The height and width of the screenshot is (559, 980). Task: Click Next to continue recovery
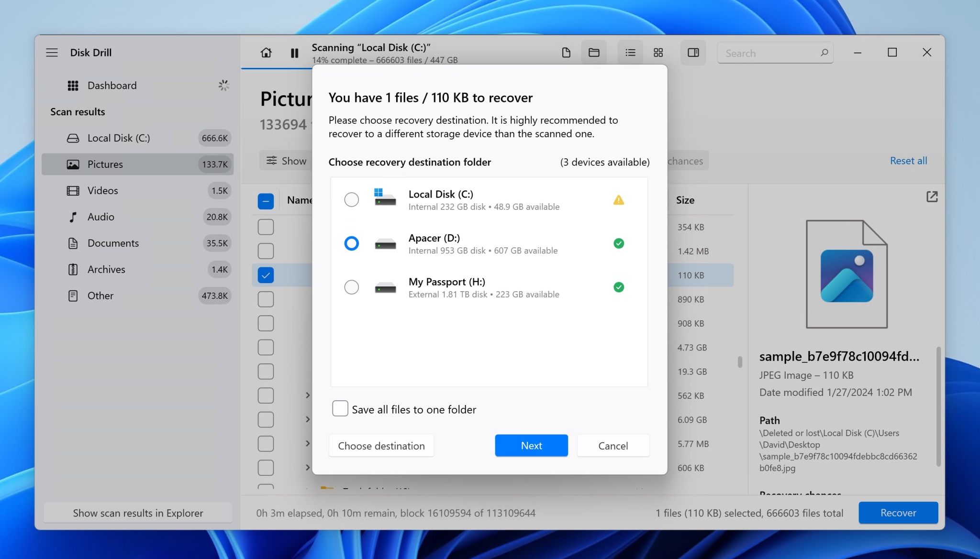(531, 445)
